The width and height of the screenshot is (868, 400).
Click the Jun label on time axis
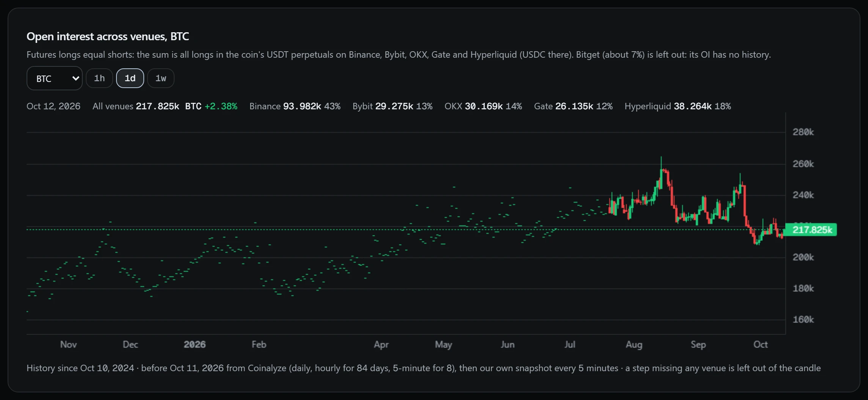[x=508, y=345]
